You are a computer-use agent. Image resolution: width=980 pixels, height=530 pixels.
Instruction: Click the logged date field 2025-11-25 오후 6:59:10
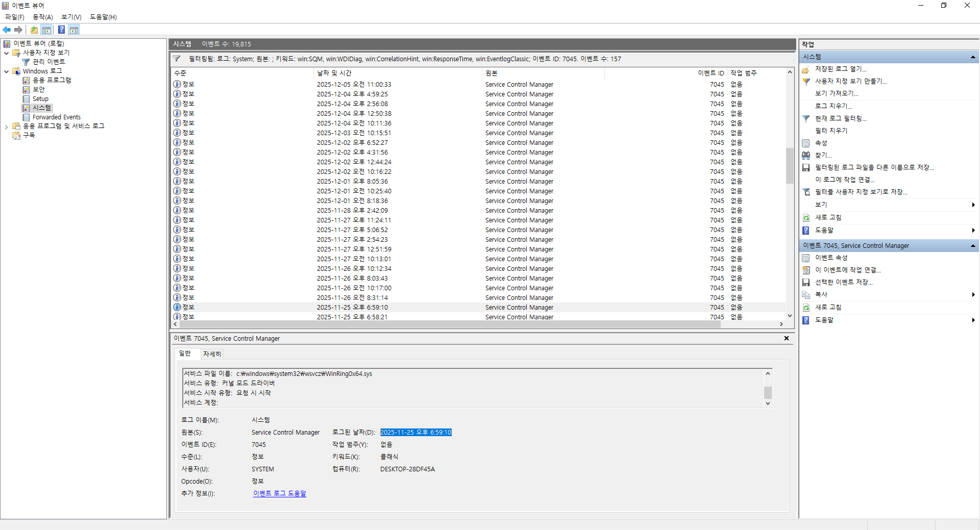pos(416,433)
